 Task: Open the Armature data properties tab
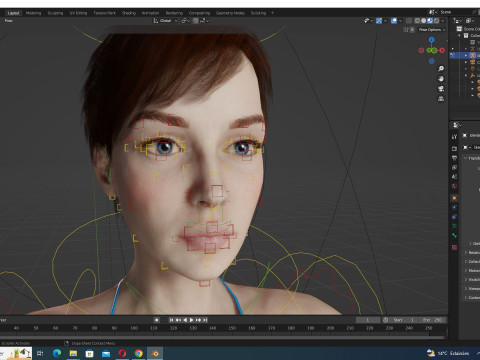(454, 226)
